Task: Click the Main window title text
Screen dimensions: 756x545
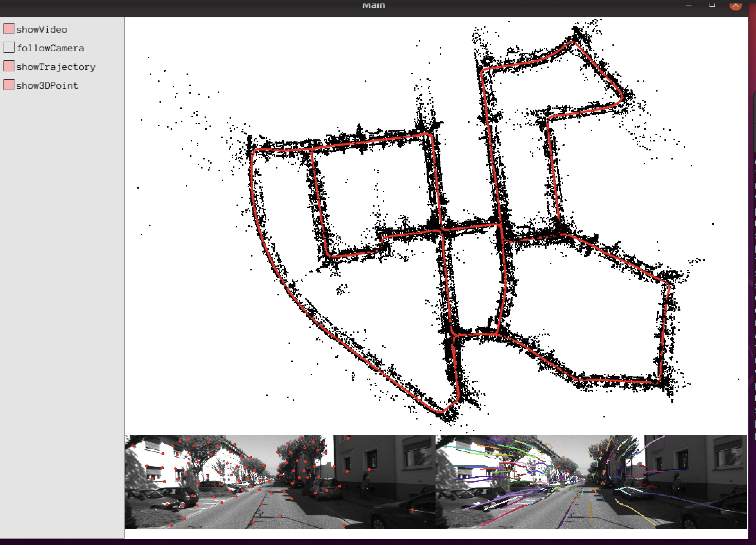Action: point(373,5)
